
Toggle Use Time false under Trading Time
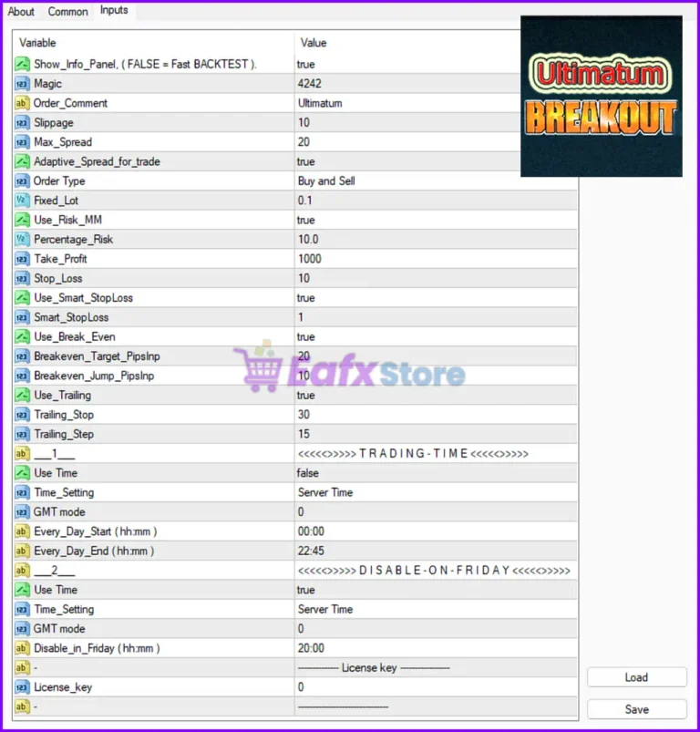[307, 473]
